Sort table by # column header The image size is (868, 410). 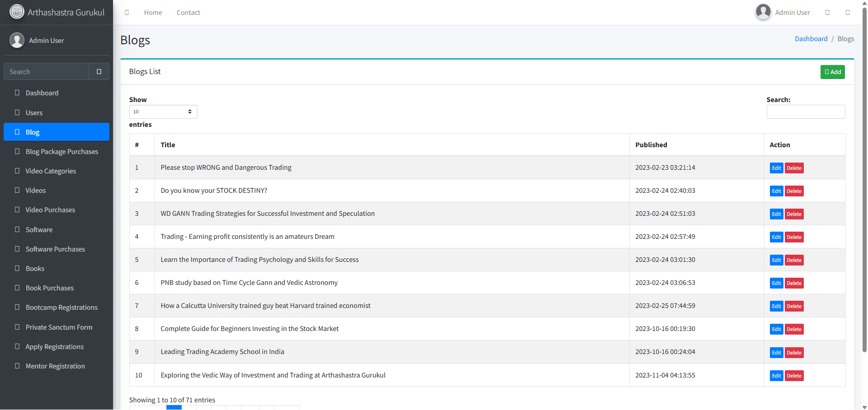[142, 145]
